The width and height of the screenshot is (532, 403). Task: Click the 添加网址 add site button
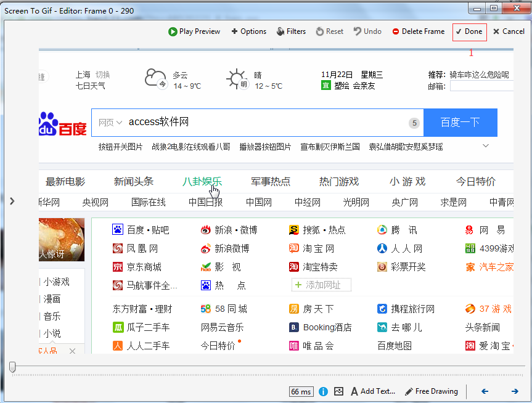[x=321, y=285]
